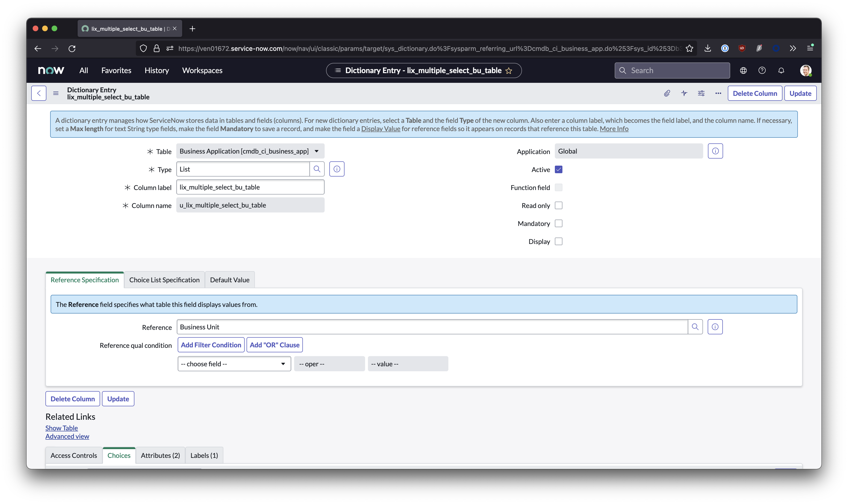The image size is (848, 504).
Task: Uncheck the Active checkbox
Action: (x=558, y=169)
